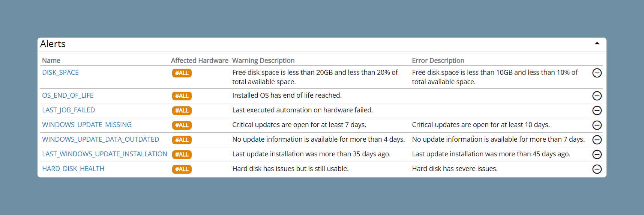Click minus icon for WINDOWS_UPDATE_DATA_OUTDATED row
This screenshot has width=644, height=215.
coord(597,140)
